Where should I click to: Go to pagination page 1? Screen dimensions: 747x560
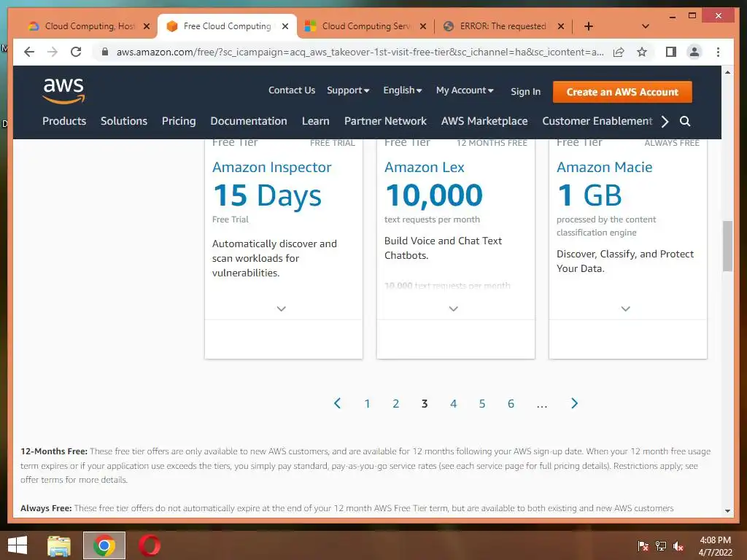pyautogui.click(x=367, y=404)
